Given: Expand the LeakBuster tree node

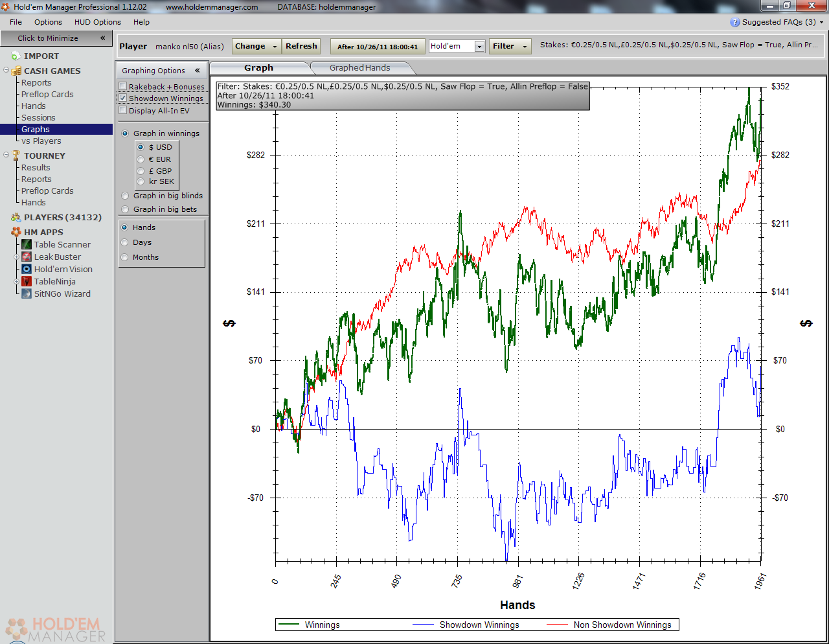Looking at the screenshot, I should 17,257.
